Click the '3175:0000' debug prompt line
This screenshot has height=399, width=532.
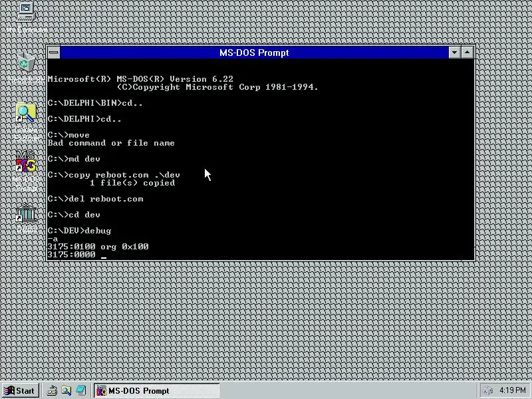[72, 255]
